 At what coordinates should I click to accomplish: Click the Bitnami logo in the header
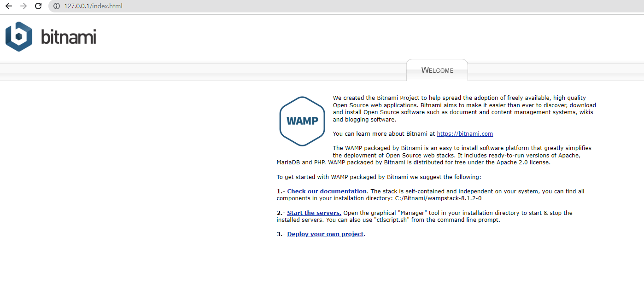coord(51,36)
